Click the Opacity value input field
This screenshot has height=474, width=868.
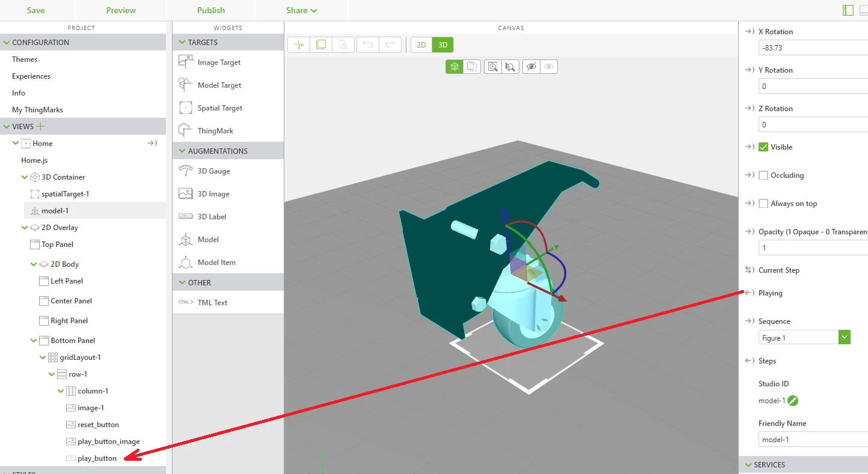tap(813, 248)
